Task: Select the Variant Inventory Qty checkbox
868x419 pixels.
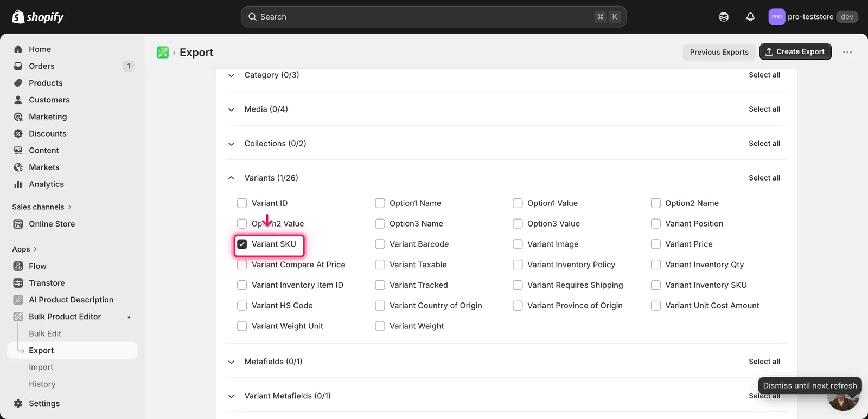Action: [656, 265]
